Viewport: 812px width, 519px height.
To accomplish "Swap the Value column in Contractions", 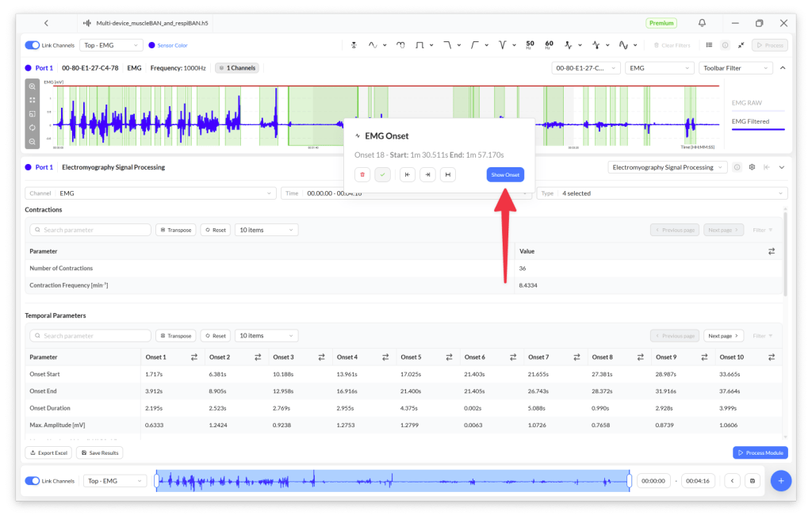I will pyautogui.click(x=772, y=251).
